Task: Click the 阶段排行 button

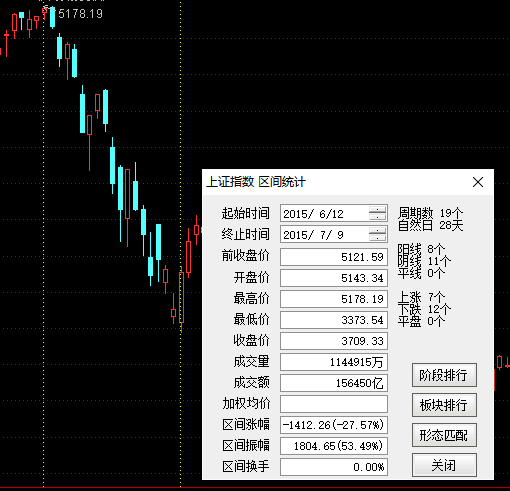Action: 444,375
